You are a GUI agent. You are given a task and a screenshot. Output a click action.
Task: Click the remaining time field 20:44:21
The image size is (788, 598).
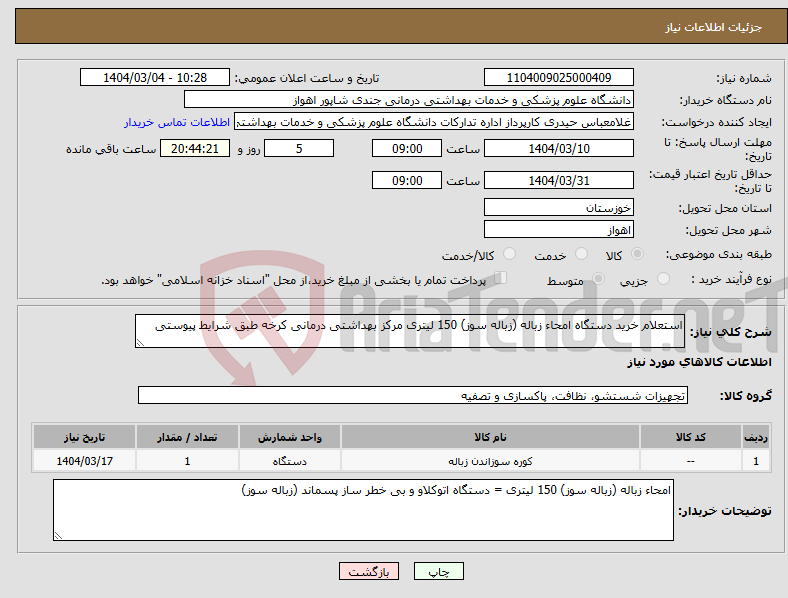pos(195,148)
